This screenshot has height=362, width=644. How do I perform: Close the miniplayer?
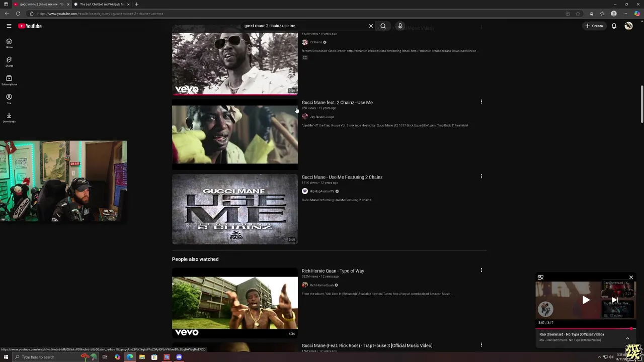tap(631, 277)
